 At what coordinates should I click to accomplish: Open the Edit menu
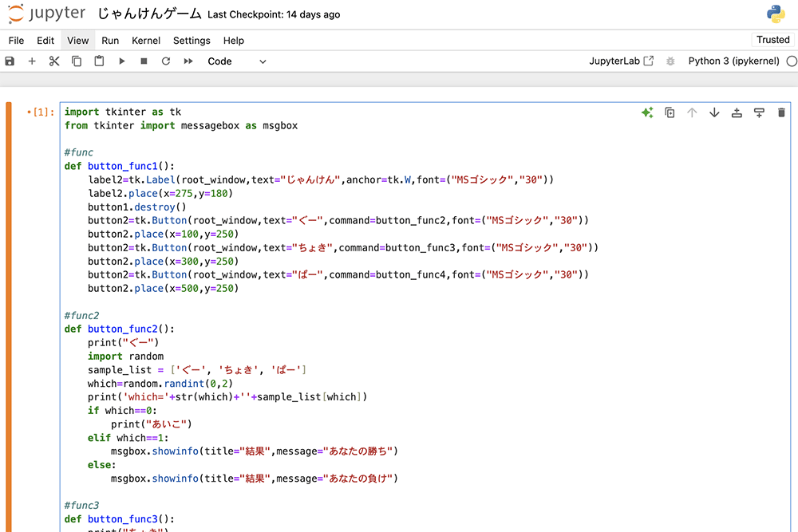[x=45, y=40]
